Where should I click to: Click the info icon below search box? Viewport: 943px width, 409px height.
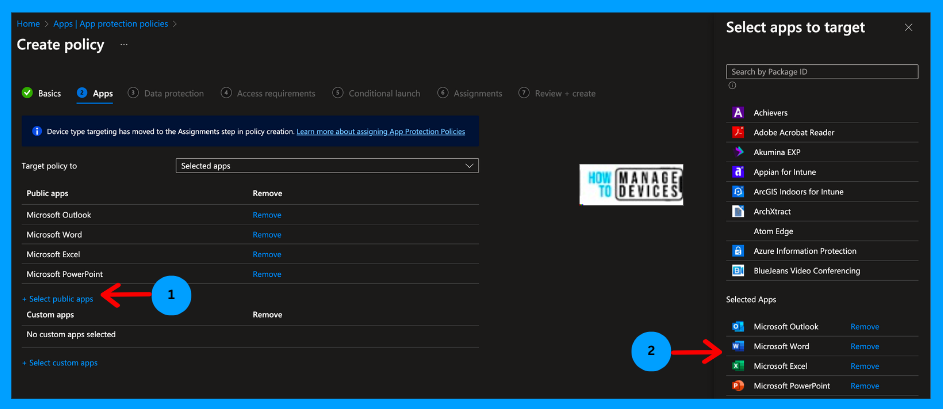pos(732,85)
